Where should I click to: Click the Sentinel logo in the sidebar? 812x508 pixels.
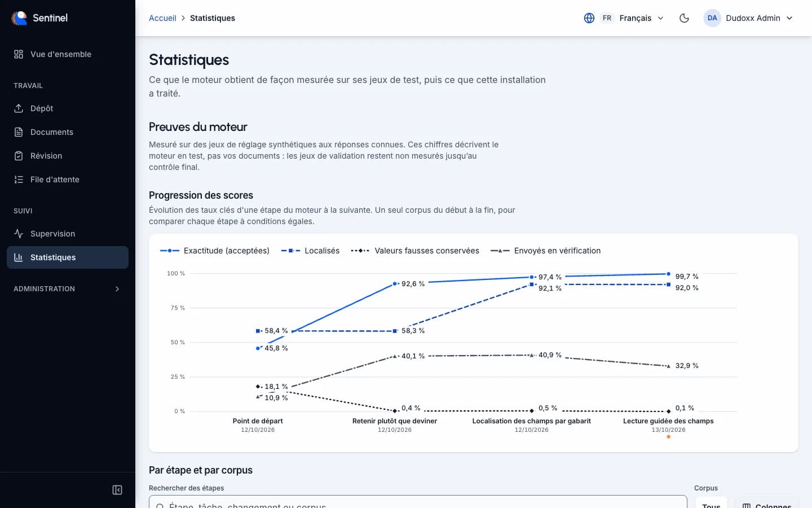coord(19,18)
